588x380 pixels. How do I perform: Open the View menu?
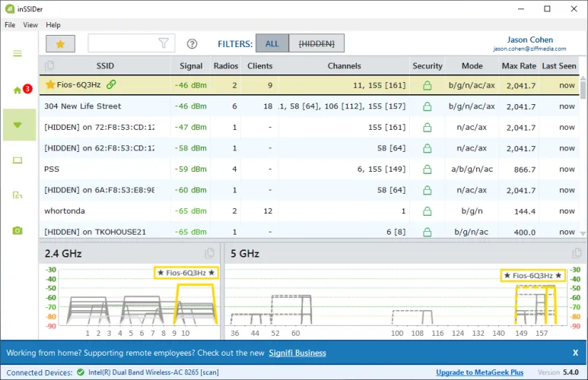30,25
